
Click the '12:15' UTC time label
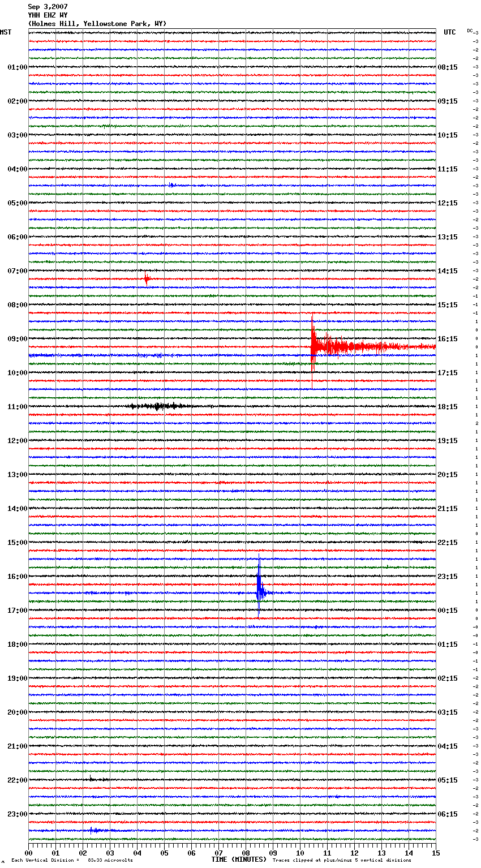[448, 203]
